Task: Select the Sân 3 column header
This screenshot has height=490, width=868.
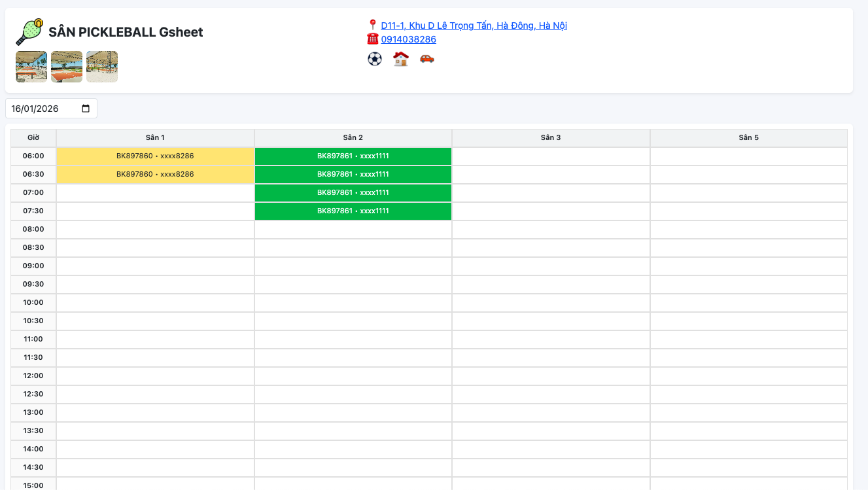Action: coord(550,137)
